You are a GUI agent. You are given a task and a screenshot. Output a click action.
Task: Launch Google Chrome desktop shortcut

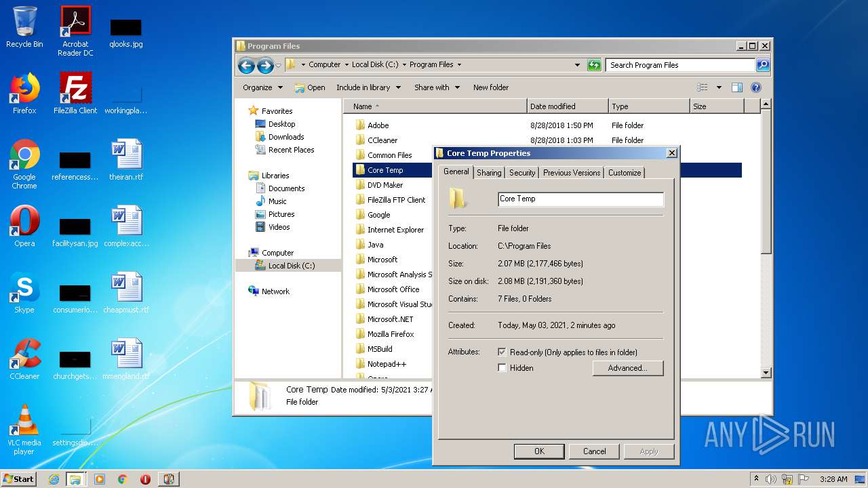click(x=24, y=164)
